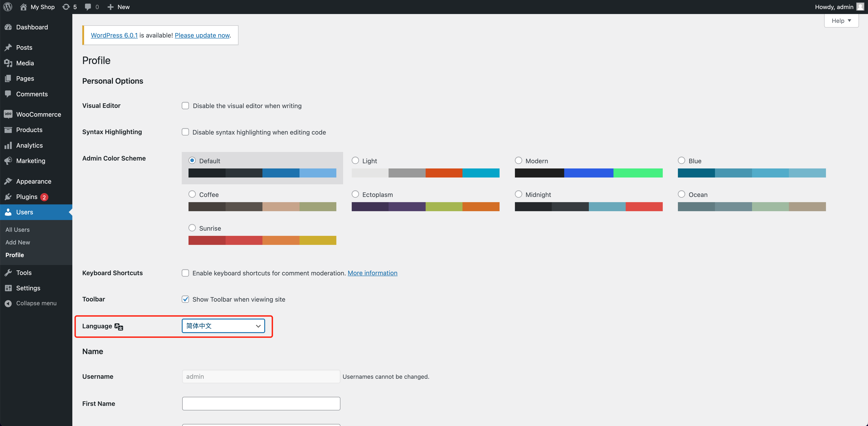
Task: Select the Midnight color scheme radio
Action: [518, 194]
